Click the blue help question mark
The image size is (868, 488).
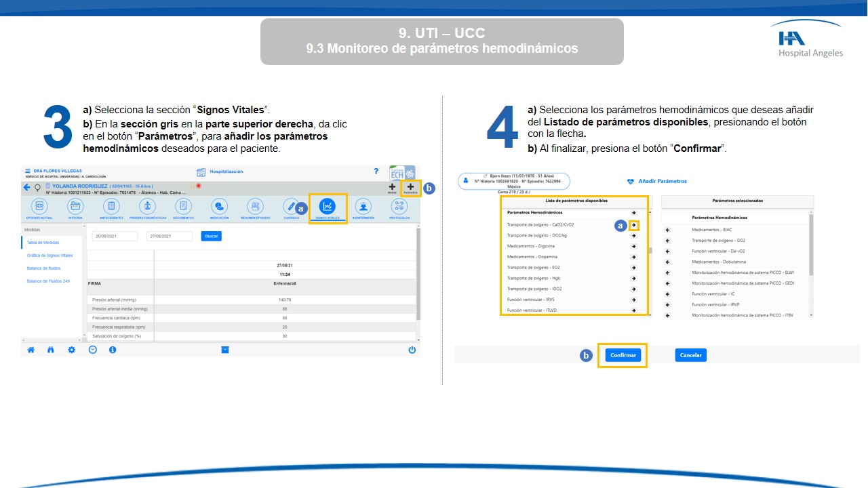pos(376,171)
